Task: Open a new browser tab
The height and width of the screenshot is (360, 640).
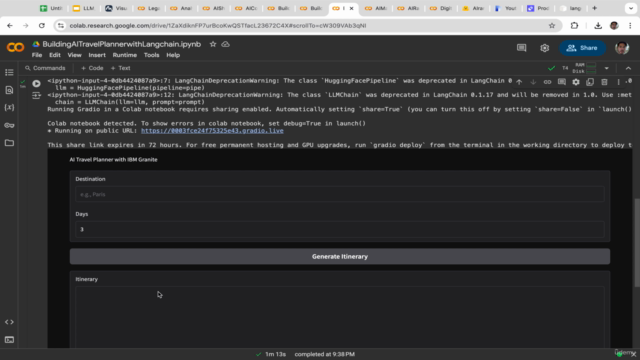Action: click(594, 8)
